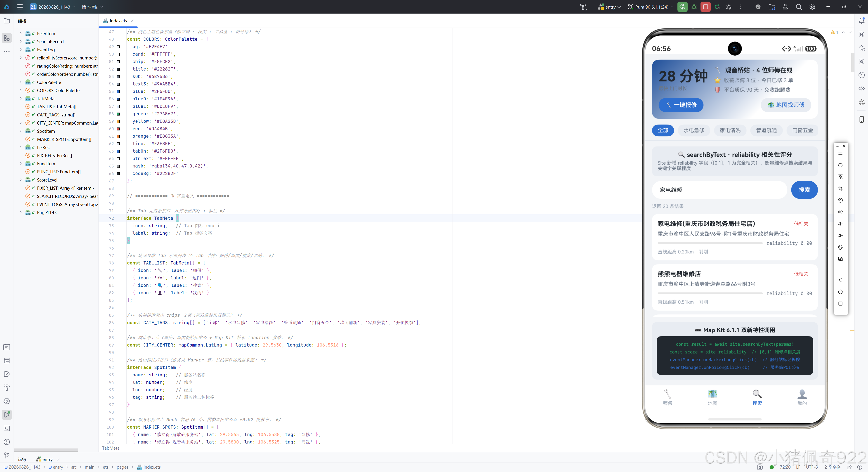Click the emulator screenshot crop icon

click(840, 189)
